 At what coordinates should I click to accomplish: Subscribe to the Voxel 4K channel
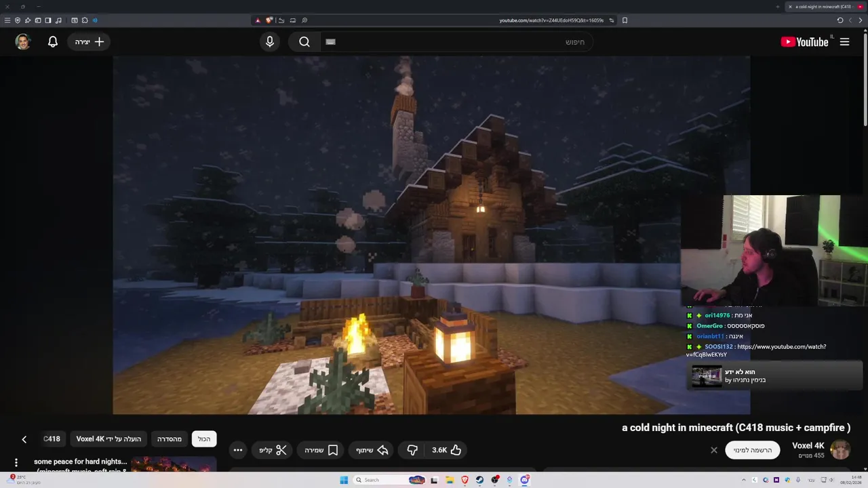(753, 450)
